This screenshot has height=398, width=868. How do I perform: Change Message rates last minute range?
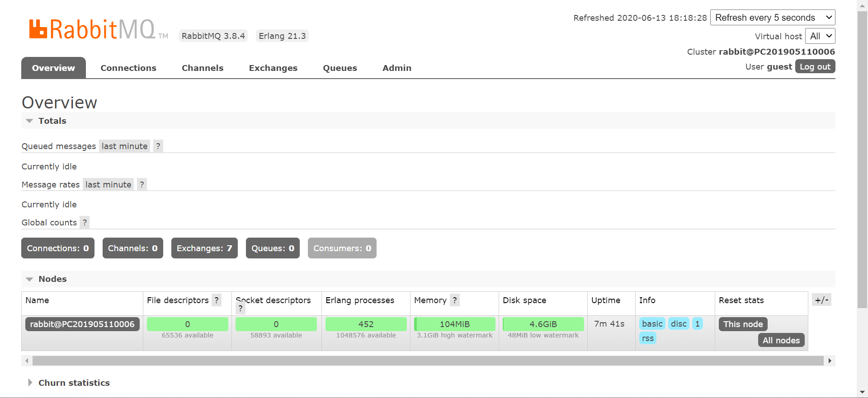[x=108, y=184]
